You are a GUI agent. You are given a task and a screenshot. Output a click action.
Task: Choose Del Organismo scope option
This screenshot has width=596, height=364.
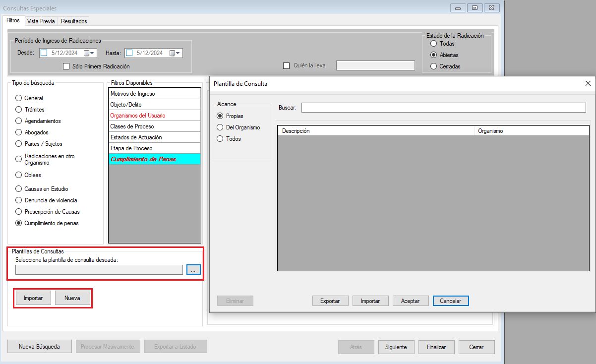pyautogui.click(x=220, y=127)
